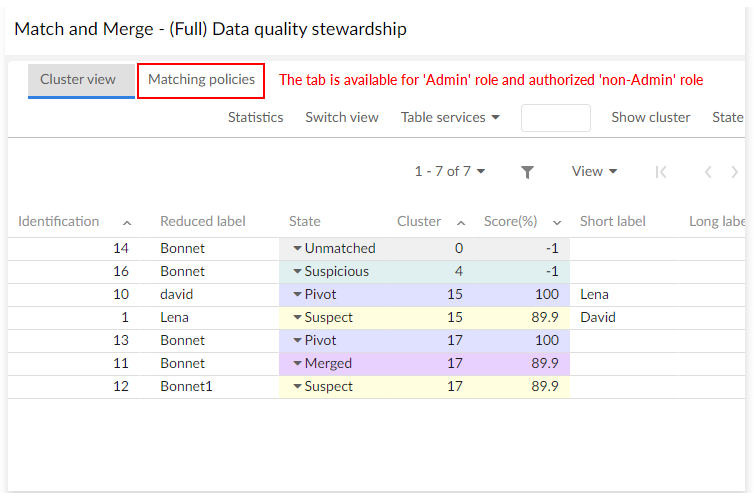Screen dimensions: 754x500
Task: Click the Show cluster button
Action: coord(651,117)
